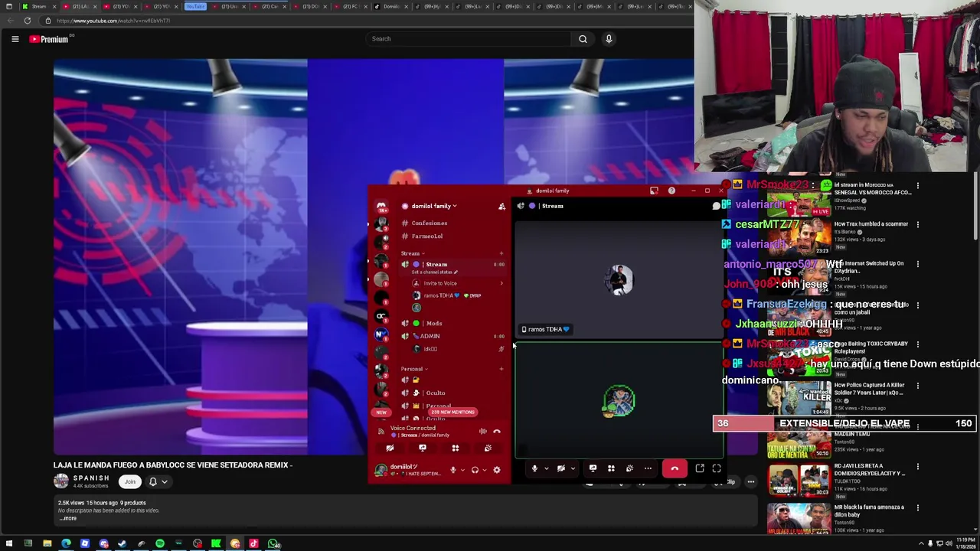Open the Discord Help question mark icon
980x551 pixels.
click(671, 191)
